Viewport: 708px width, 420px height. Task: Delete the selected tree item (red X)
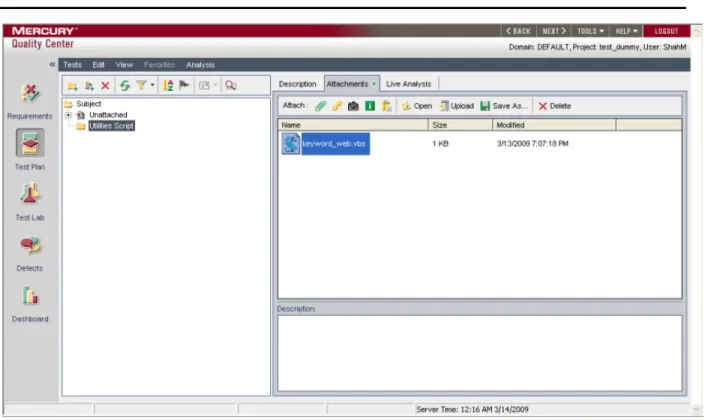click(x=105, y=85)
